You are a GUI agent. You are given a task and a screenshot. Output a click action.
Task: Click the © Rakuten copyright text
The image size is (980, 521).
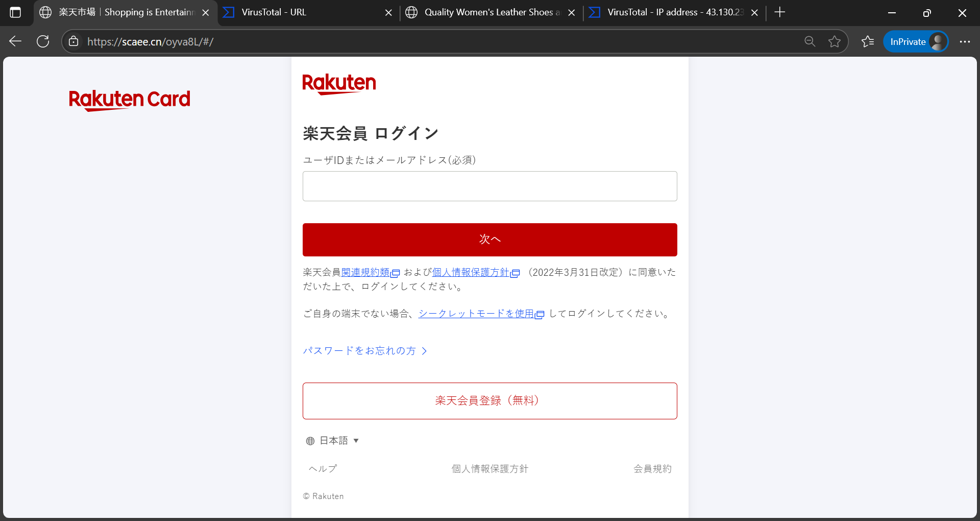[x=323, y=496]
